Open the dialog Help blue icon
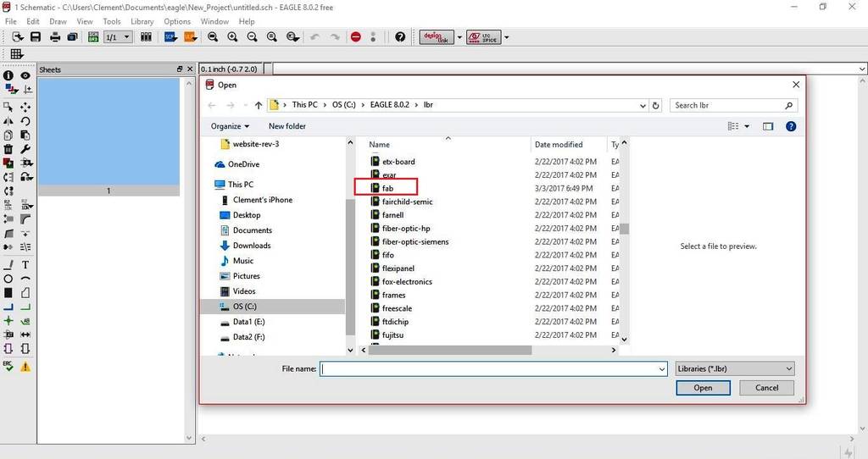 point(791,126)
